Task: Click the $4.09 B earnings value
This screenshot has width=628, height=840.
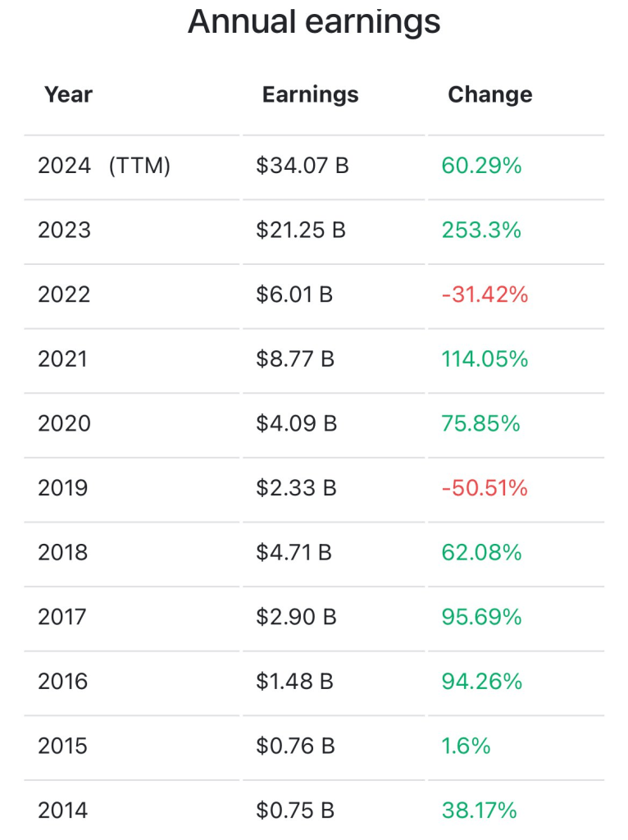Action: tap(296, 424)
